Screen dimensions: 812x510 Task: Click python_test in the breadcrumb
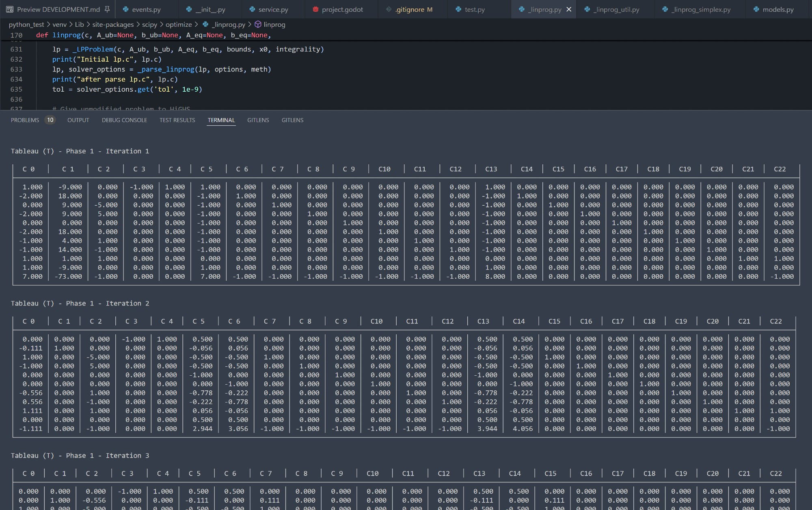click(x=26, y=24)
